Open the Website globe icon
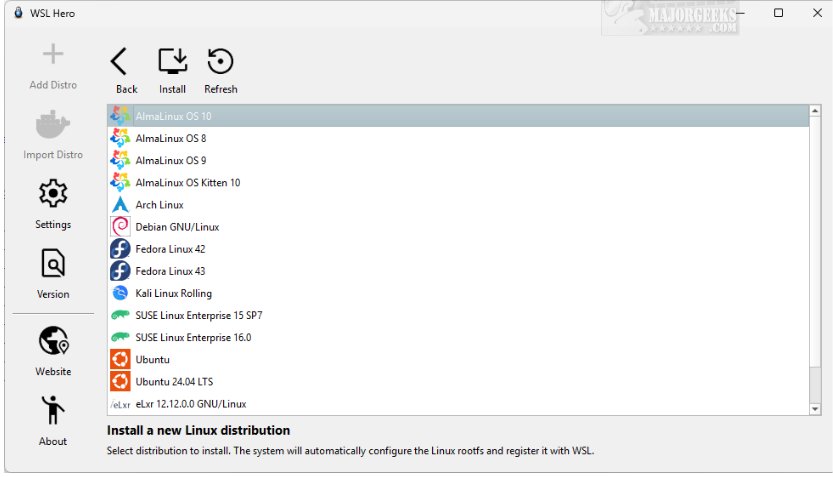 tap(53, 340)
